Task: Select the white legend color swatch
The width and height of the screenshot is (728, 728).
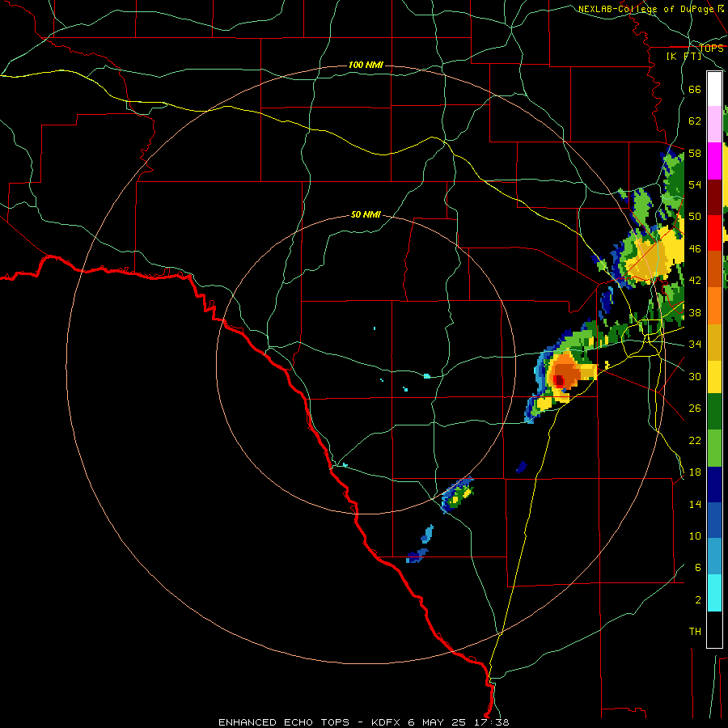Action: 714,89
